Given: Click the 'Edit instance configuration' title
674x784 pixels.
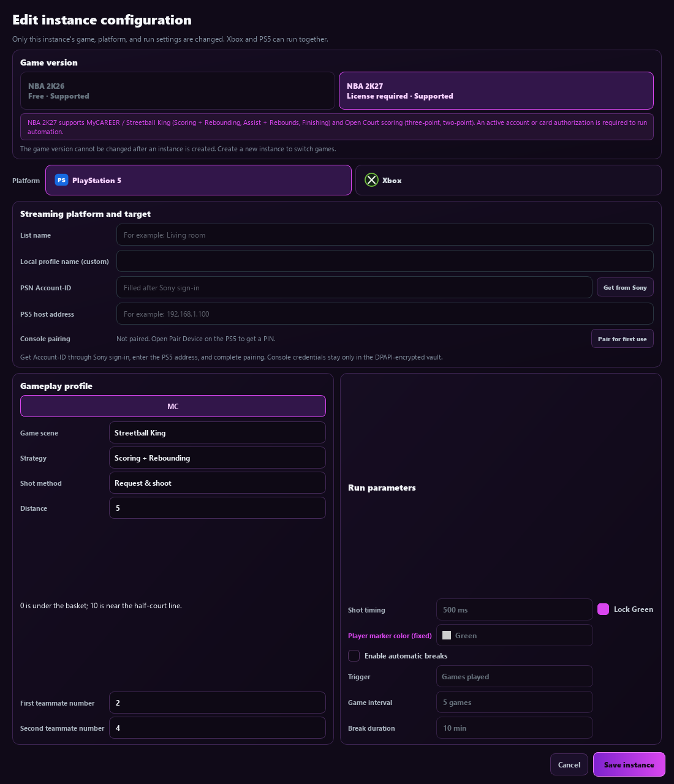Looking at the screenshot, I should tap(102, 20).
